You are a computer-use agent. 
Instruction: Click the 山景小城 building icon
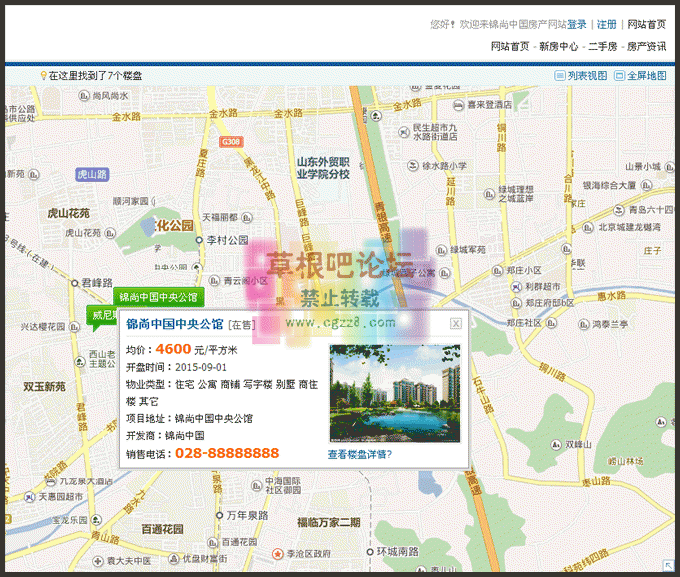[669, 167]
